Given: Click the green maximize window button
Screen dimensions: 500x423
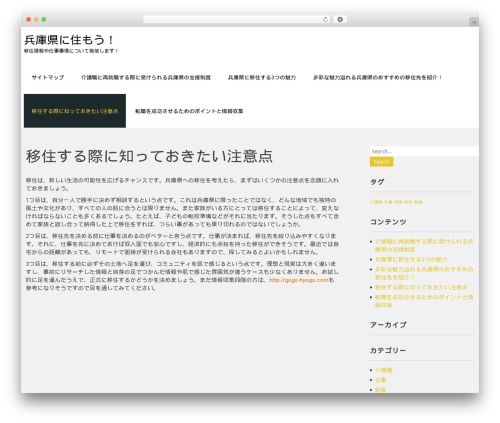Looking at the screenshot, I should [x=44, y=20].
